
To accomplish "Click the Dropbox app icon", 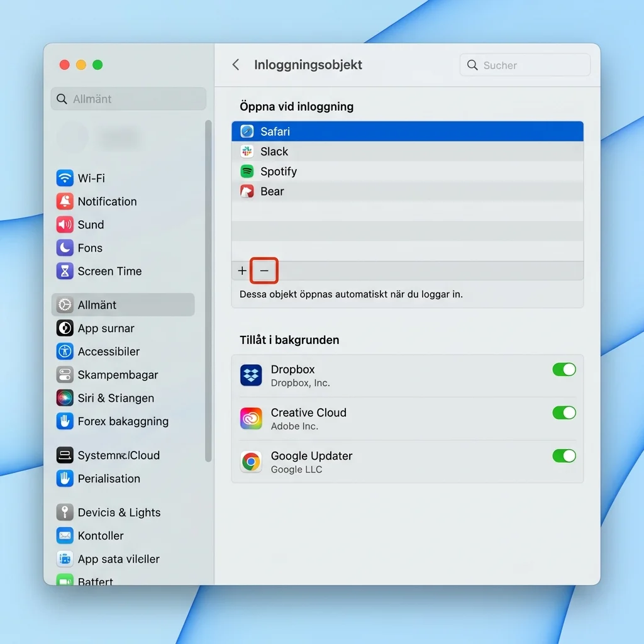I will point(251,375).
